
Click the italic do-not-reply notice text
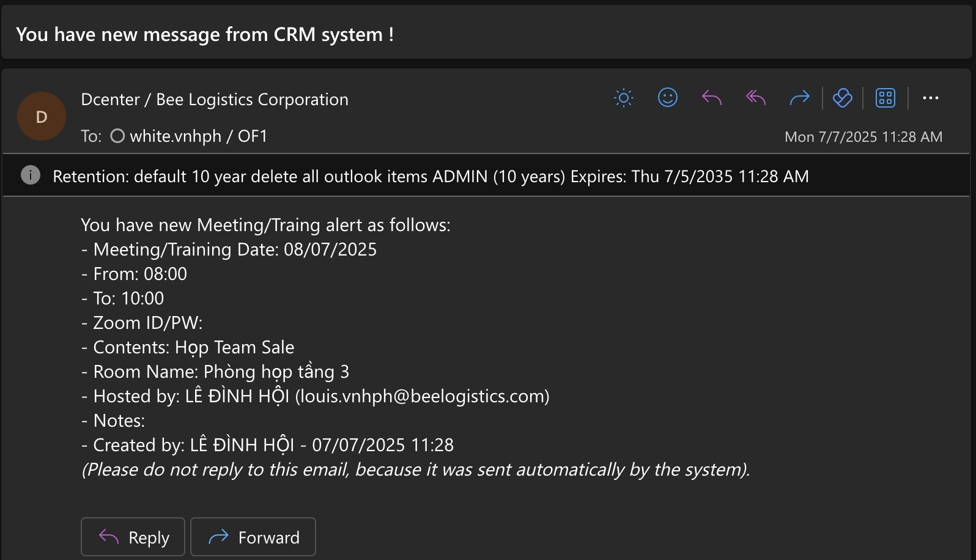point(415,470)
